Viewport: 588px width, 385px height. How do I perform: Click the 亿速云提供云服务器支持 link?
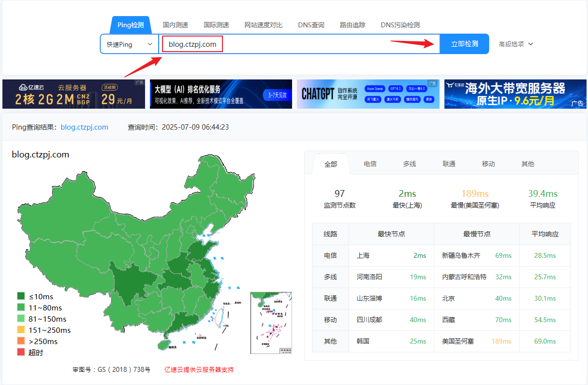tap(199, 369)
